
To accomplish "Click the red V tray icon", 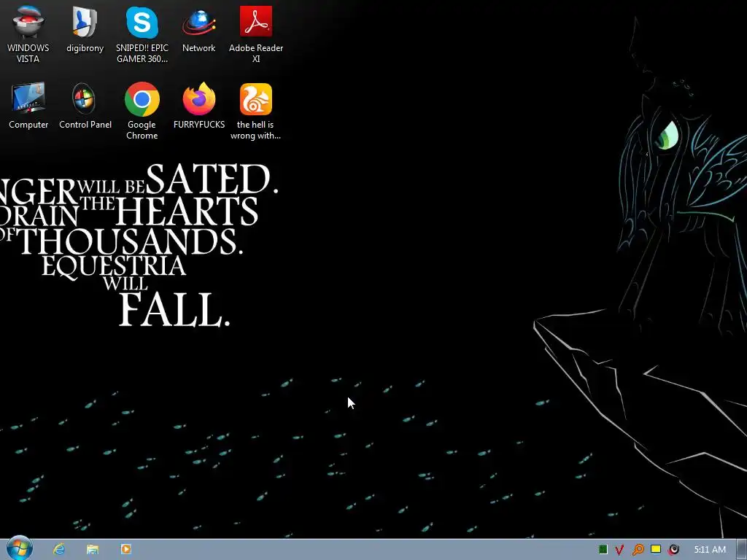I will point(619,550).
